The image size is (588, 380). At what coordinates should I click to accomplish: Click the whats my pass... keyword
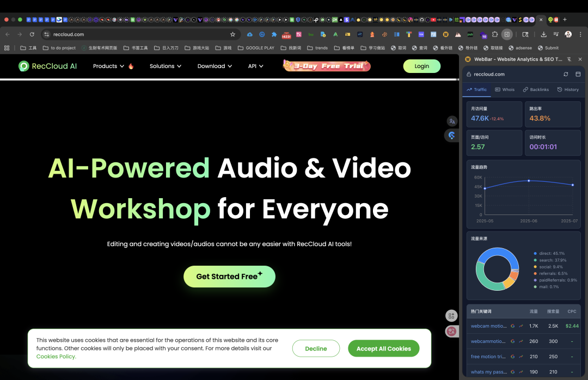[x=488, y=372]
